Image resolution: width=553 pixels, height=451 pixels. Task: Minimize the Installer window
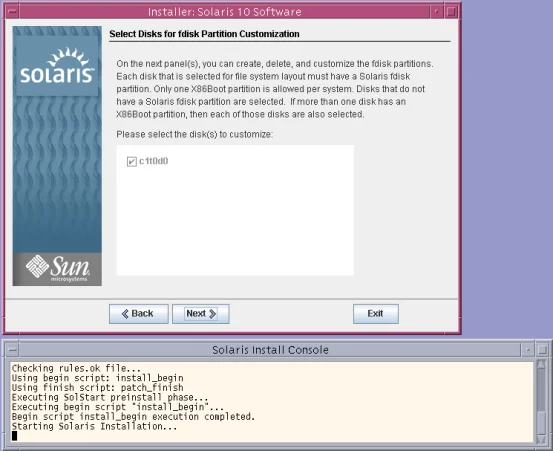click(437, 12)
